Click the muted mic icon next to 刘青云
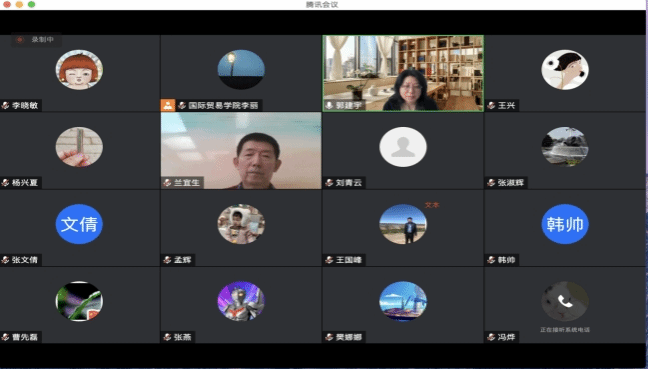The image size is (648, 369). (x=329, y=183)
